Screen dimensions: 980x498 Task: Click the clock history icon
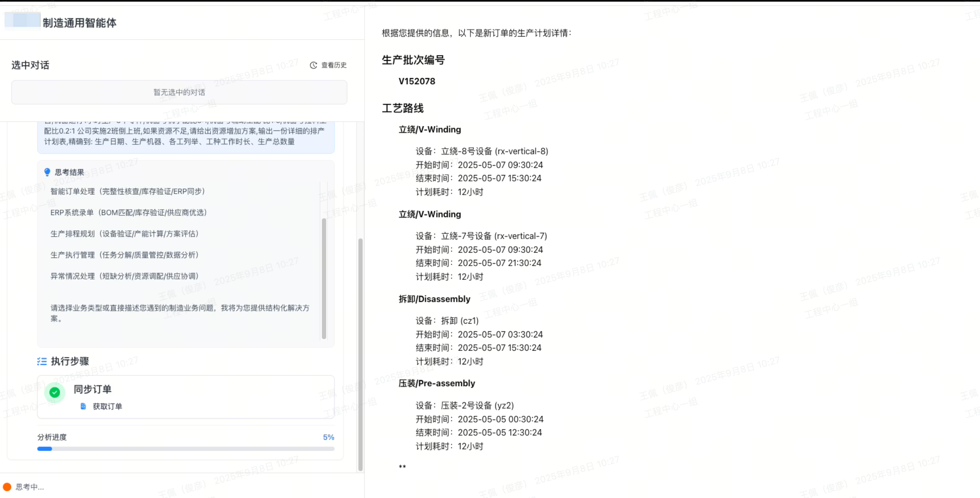tap(313, 65)
